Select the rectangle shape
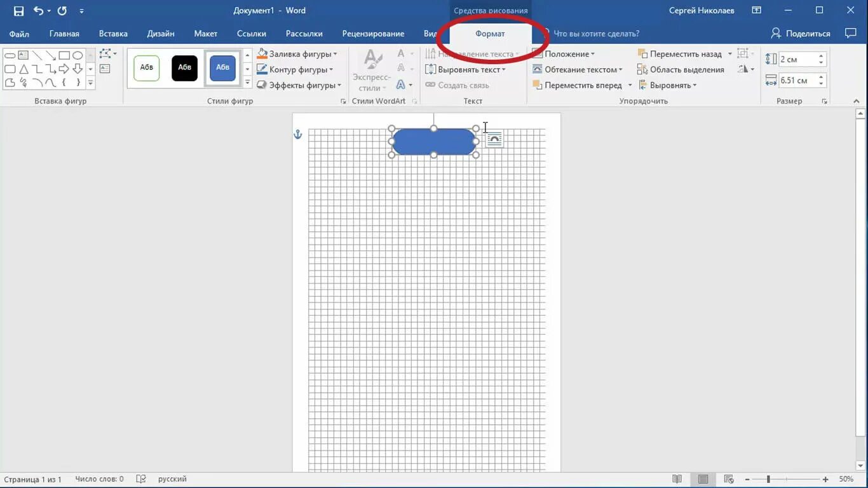 coord(64,55)
